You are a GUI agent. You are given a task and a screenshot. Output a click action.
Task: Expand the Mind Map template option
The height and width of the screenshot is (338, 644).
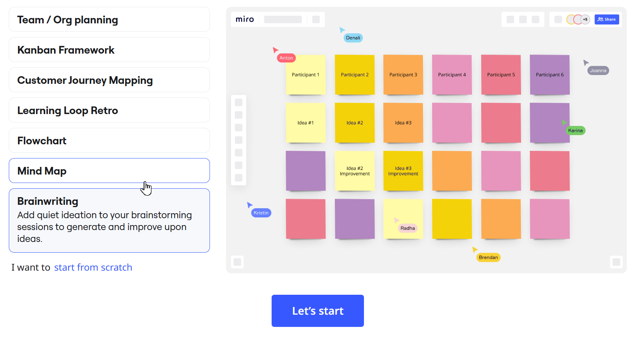point(109,171)
